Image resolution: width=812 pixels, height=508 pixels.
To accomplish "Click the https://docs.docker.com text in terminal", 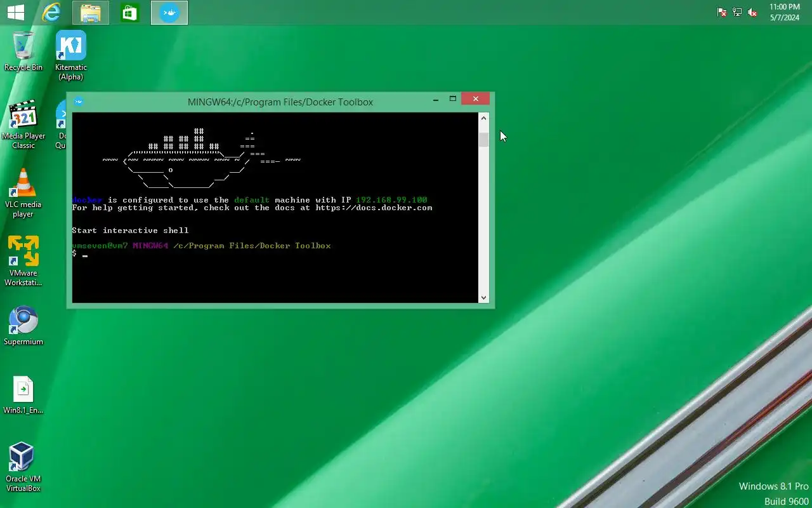I will pyautogui.click(x=374, y=208).
